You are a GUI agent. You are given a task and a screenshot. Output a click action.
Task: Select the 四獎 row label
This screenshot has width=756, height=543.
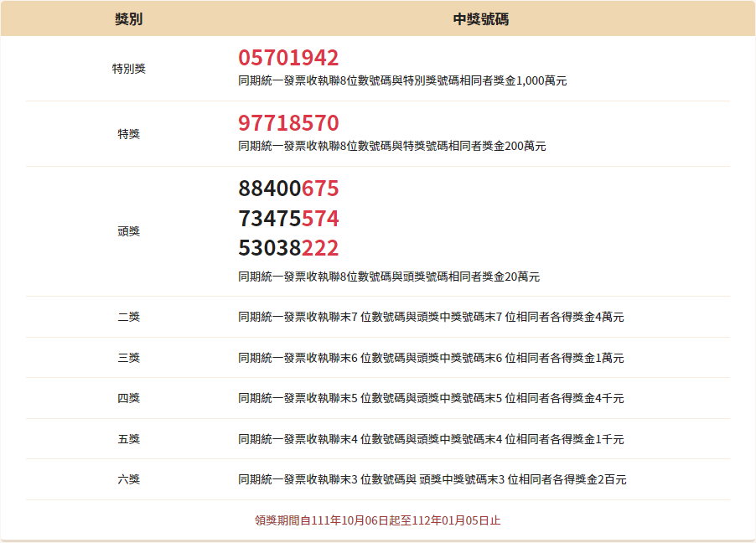[x=128, y=398]
